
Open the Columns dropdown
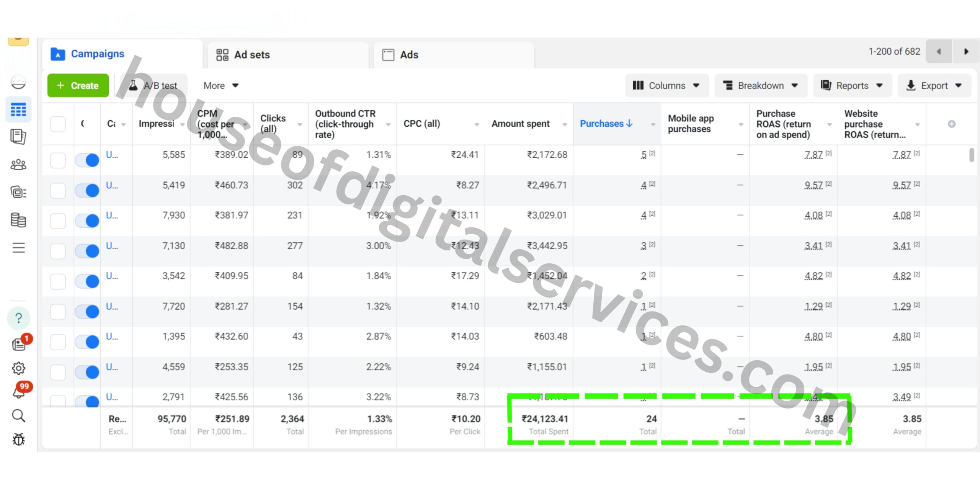point(666,86)
